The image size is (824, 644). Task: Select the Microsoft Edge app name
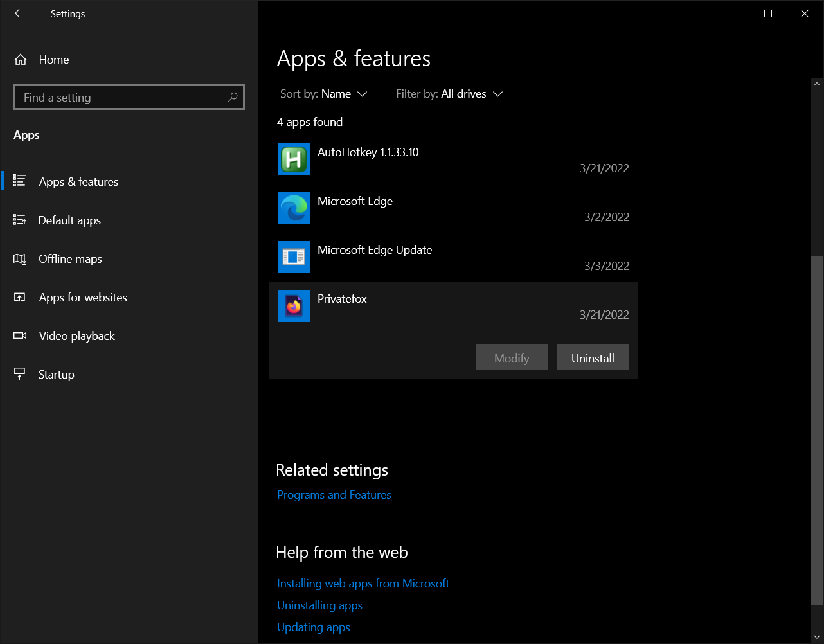[x=355, y=201]
